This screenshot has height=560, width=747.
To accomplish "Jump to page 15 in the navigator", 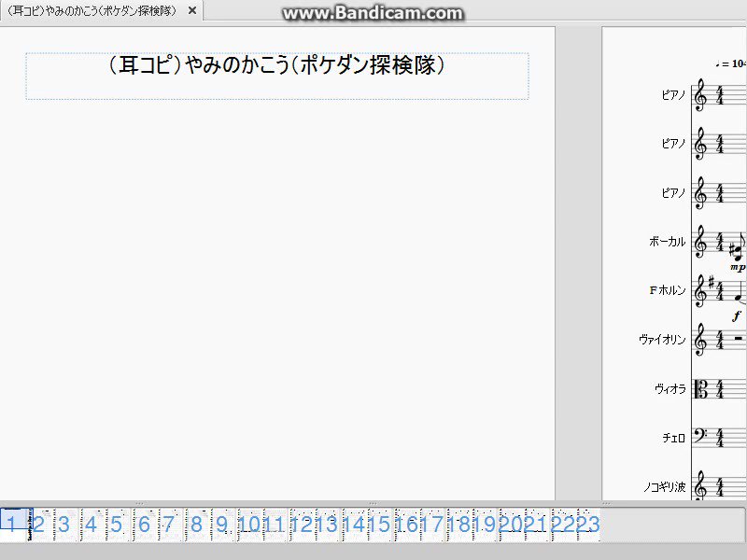I will coord(379,524).
